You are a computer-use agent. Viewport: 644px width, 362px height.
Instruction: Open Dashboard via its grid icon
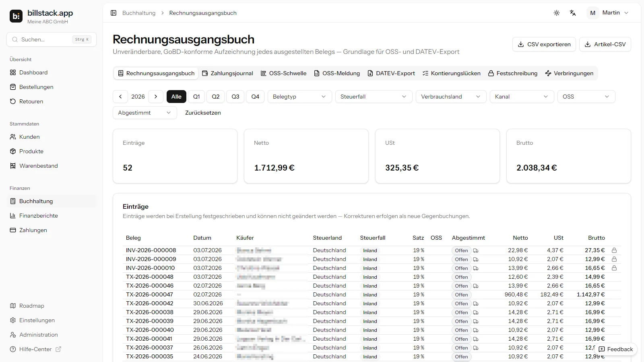click(x=13, y=72)
